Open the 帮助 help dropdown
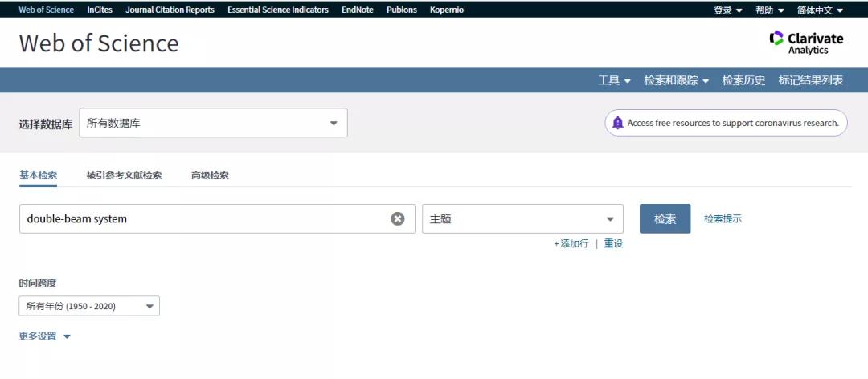868x379 pixels. tap(770, 10)
